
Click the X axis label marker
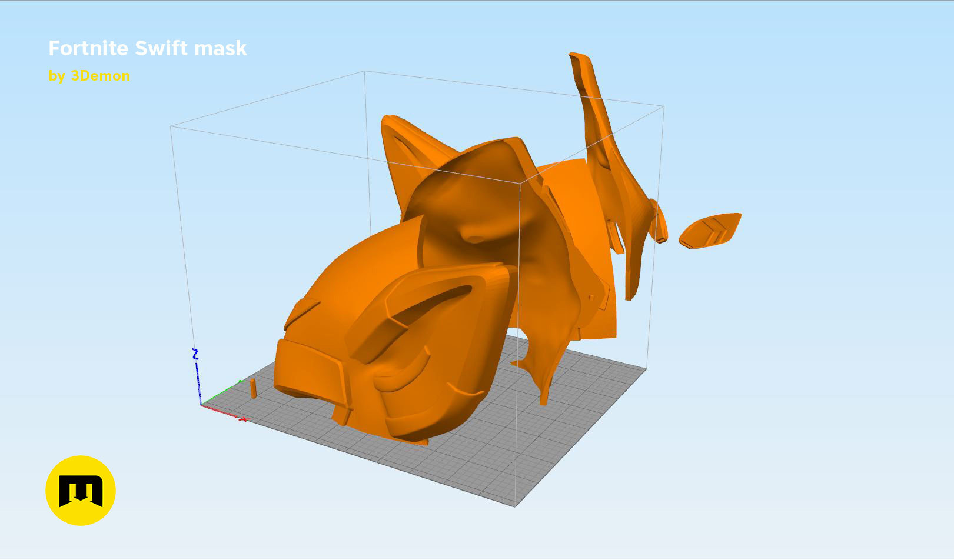click(x=245, y=419)
